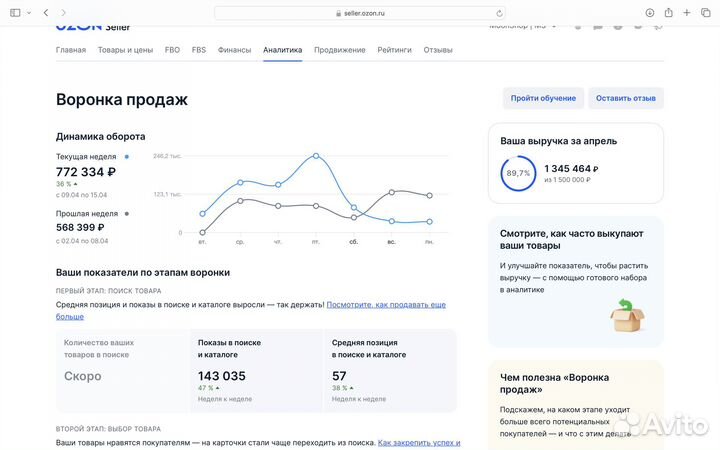Click the 47 % growth indicator
720x450 pixels.
click(209, 388)
